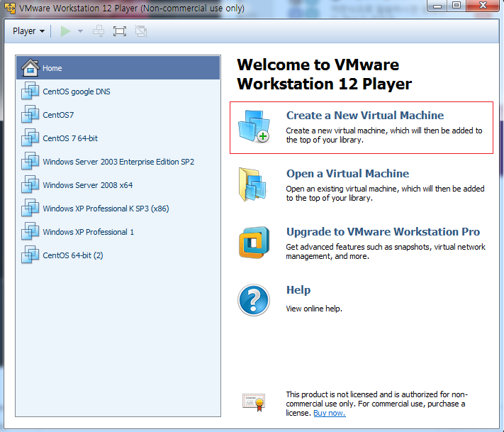
Task: Select the CentOS google DNS virtual machine
Action: click(x=118, y=92)
